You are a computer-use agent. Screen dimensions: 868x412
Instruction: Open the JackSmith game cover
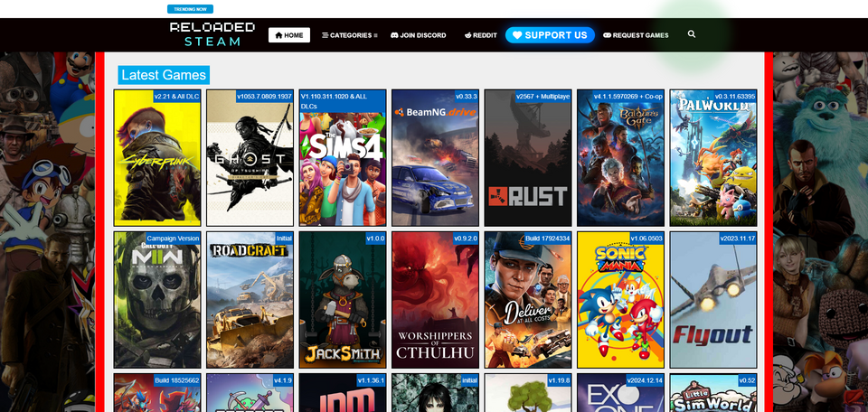[343, 300]
